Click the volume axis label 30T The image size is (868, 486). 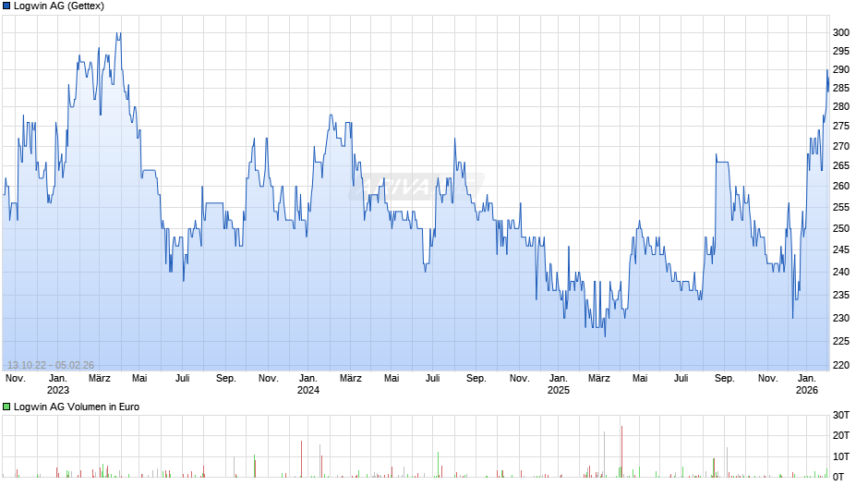pyautogui.click(x=841, y=416)
